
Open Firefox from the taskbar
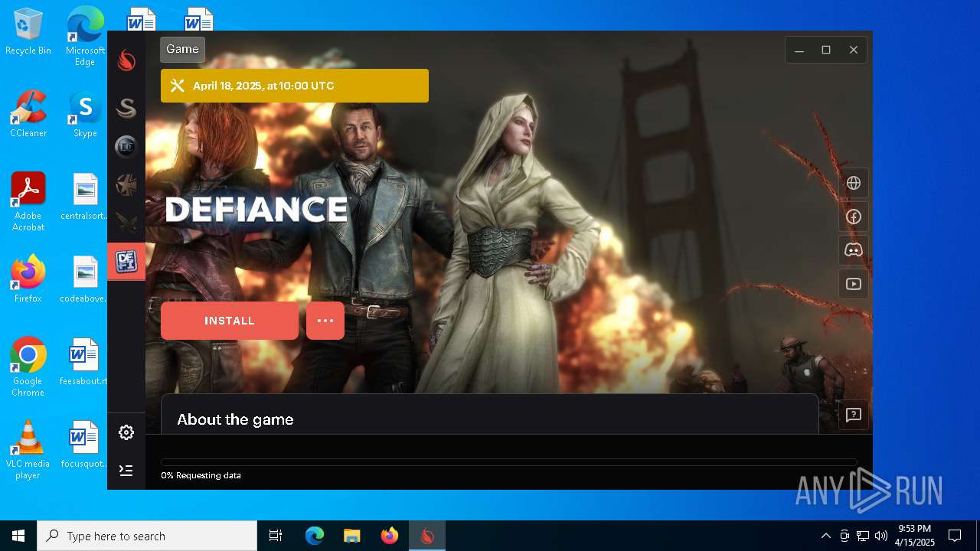389,536
